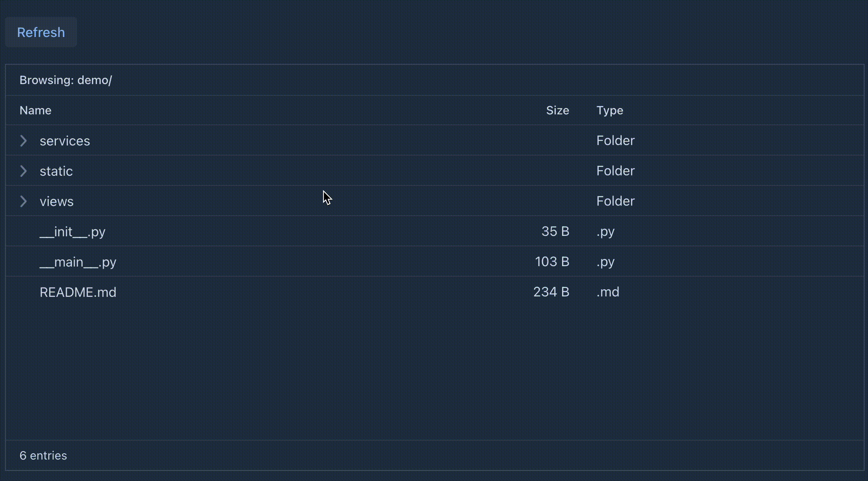
Task: Click the .md type label of README.md
Action: tap(607, 292)
